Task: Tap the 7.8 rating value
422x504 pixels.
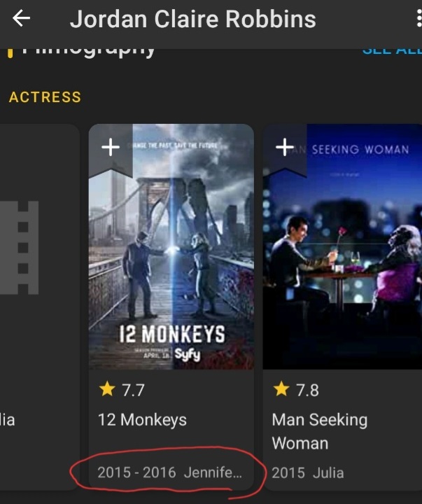Action: 307,390
